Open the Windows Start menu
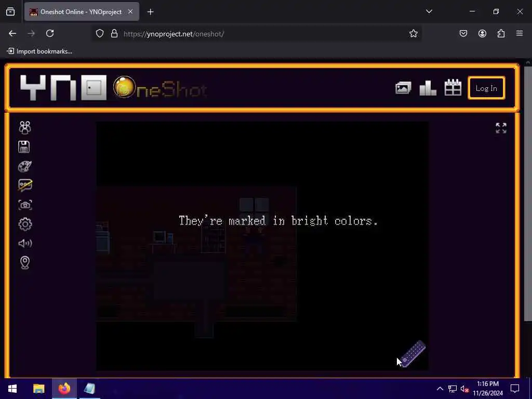Screen dimensions: 532x399 (12, 389)
